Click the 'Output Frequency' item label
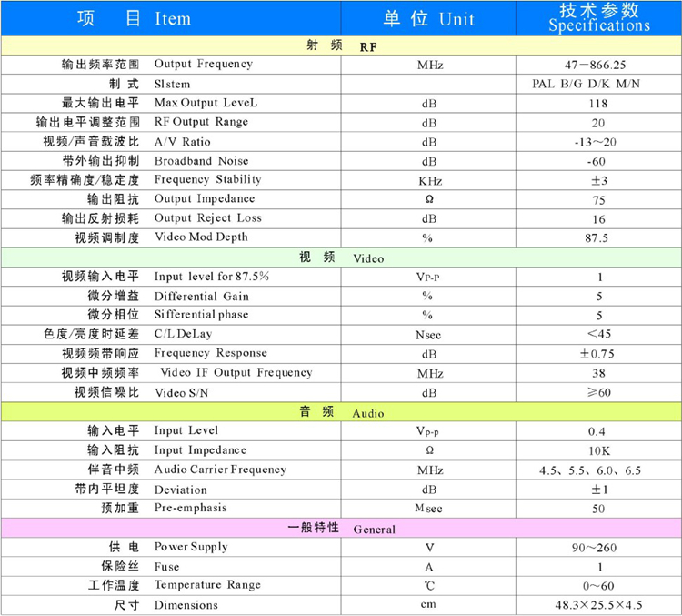Viewport: 682px width, 616px height. coord(203,65)
